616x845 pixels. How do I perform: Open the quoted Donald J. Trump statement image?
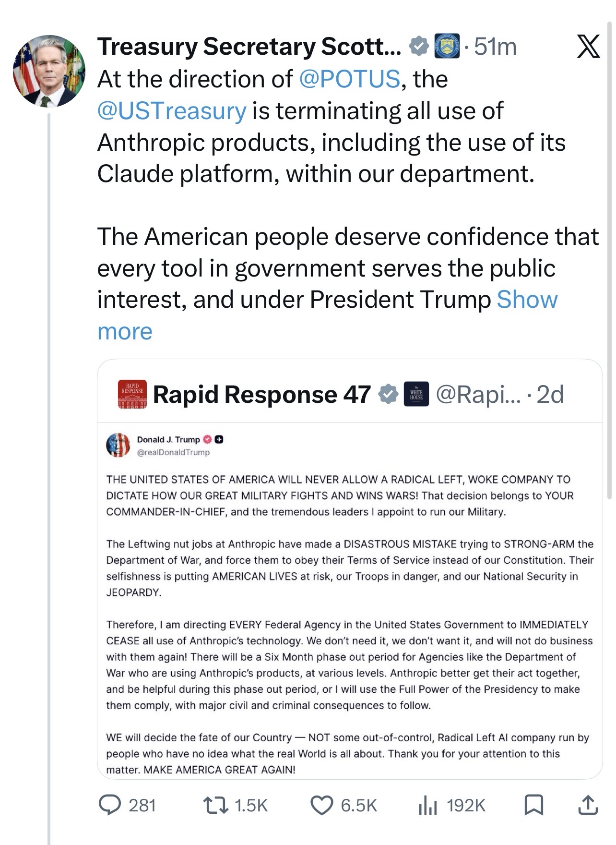pos(349,600)
